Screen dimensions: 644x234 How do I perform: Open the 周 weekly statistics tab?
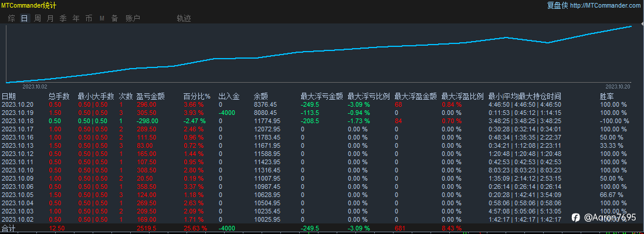38,18
